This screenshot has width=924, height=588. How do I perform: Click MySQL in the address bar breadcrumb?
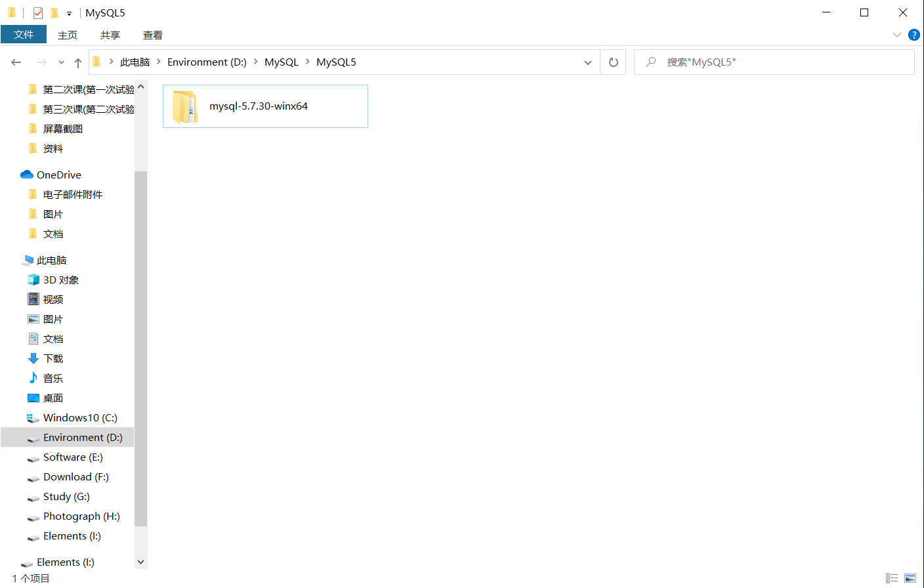[x=281, y=62]
